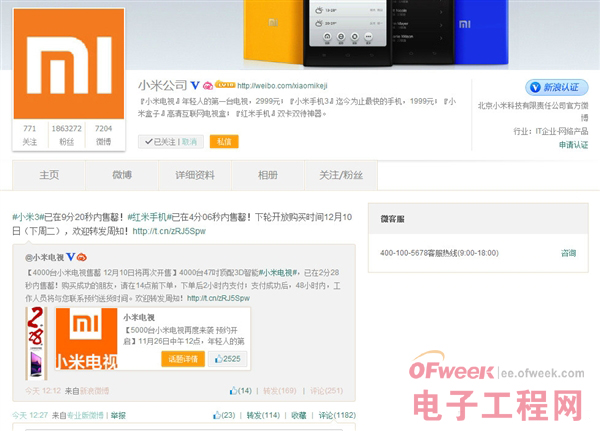
Task: Open the t.cn/zRJ5Spw link in the main post
Action: pos(169,231)
